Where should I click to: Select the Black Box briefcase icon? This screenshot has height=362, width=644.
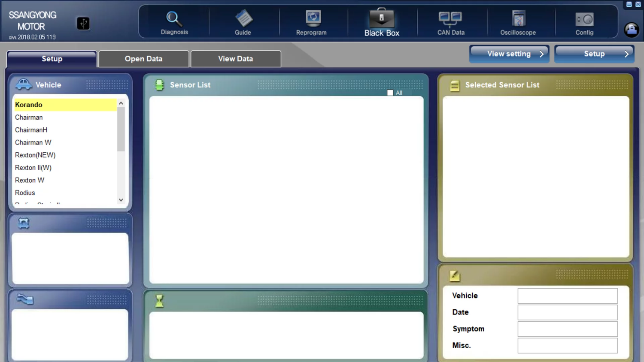click(x=381, y=18)
